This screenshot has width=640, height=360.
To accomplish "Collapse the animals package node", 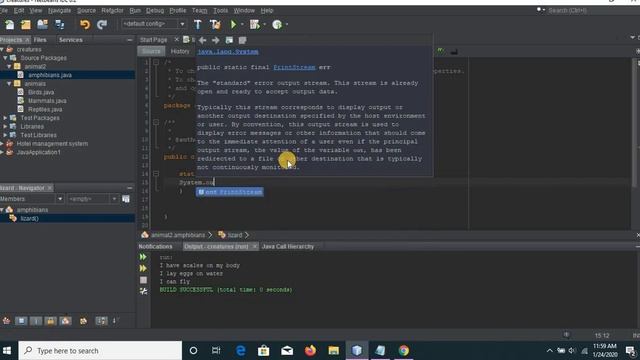I will [9, 84].
